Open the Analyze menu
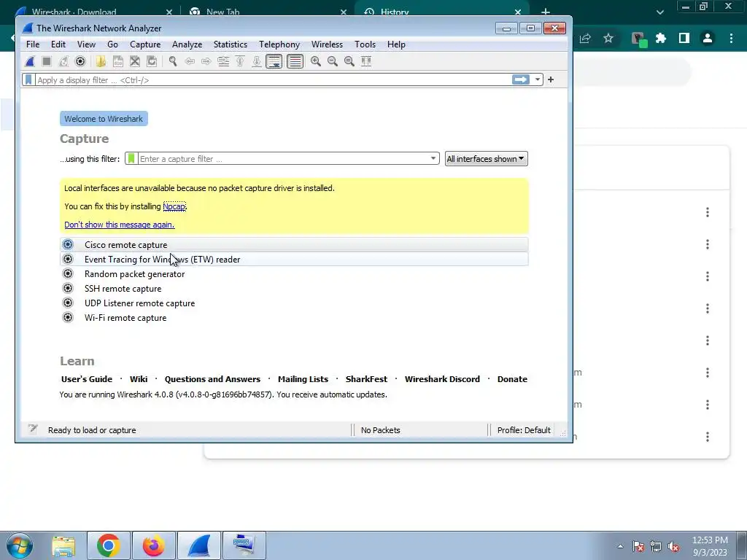The image size is (747, 560). (x=187, y=44)
